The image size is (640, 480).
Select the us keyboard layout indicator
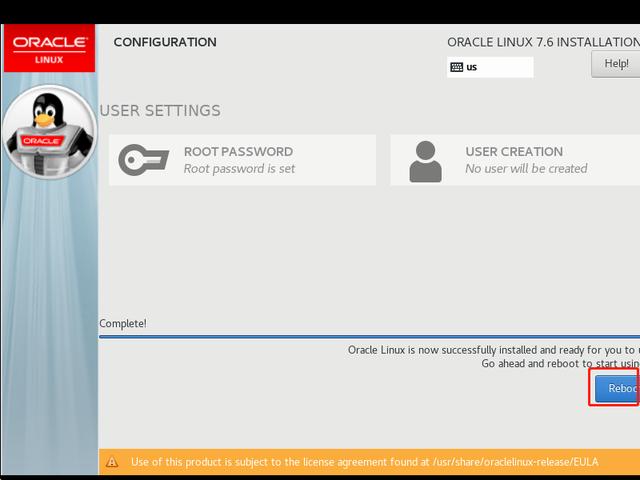(x=490, y=67)
